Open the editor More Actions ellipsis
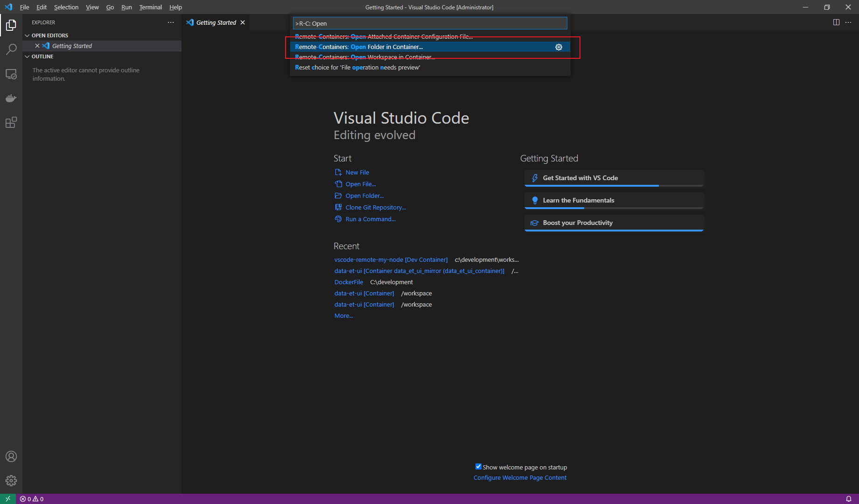The height and width of the screenshot is (504, 859). click(x=848, y=22)
